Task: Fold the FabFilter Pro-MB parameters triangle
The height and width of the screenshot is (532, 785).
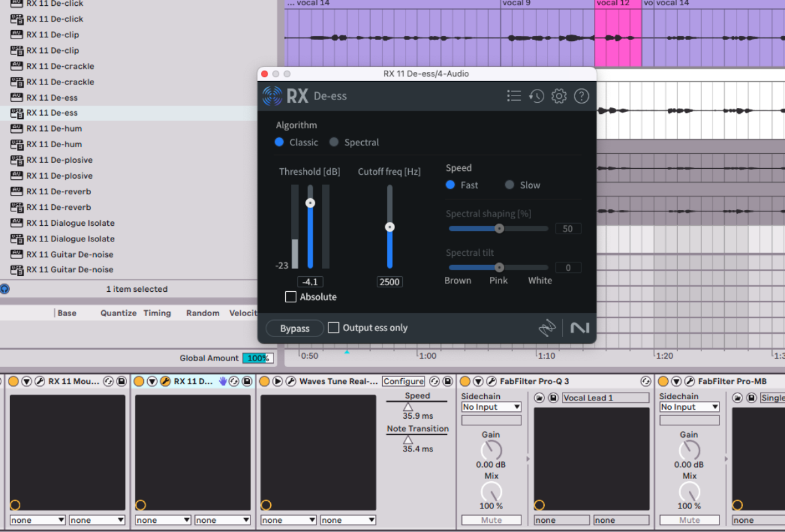Action: [676, 381]
